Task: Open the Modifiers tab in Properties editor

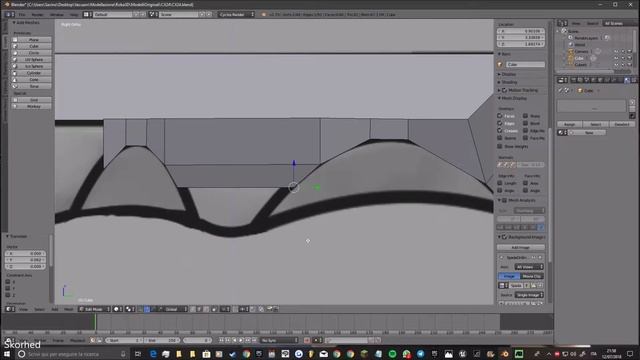Action: coord(613,80)
